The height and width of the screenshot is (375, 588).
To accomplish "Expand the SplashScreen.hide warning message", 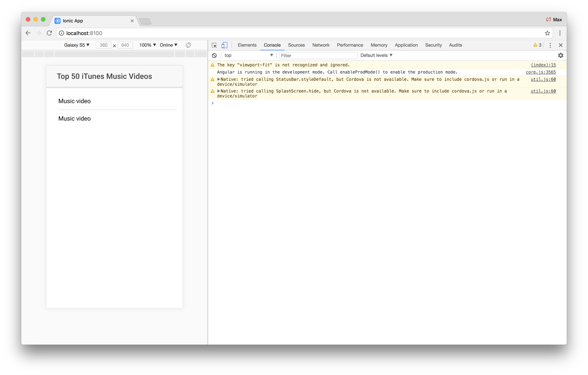I will [219, 91].
